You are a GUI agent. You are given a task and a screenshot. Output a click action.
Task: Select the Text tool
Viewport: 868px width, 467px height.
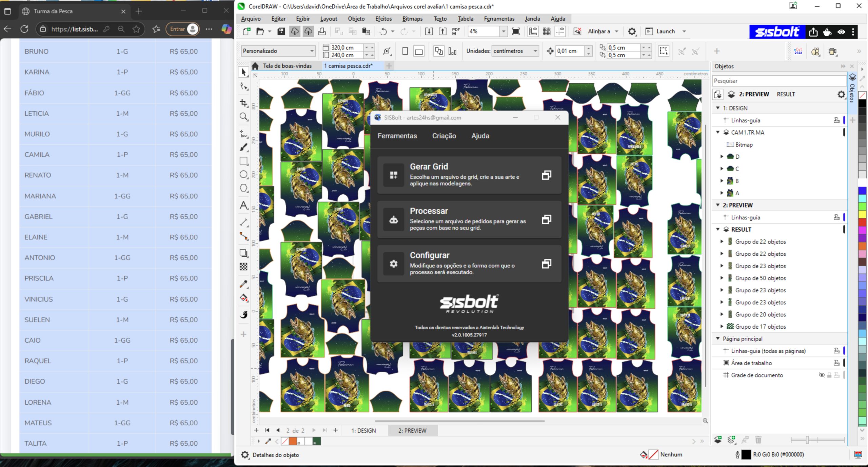[x=243, y=205]
